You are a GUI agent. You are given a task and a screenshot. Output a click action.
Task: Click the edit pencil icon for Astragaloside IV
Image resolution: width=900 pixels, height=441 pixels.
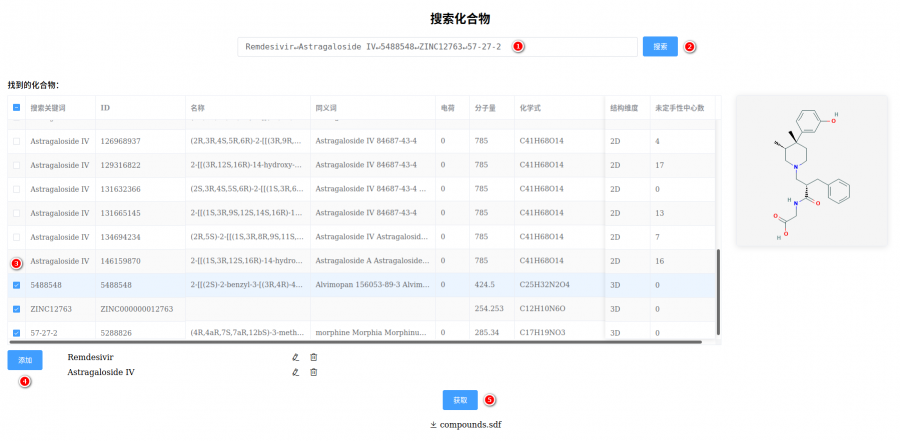(295, 372)
